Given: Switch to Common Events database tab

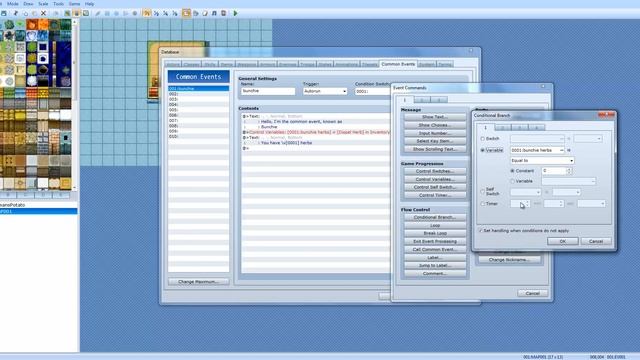Looking at the screenshot, I should pos(398,64).
